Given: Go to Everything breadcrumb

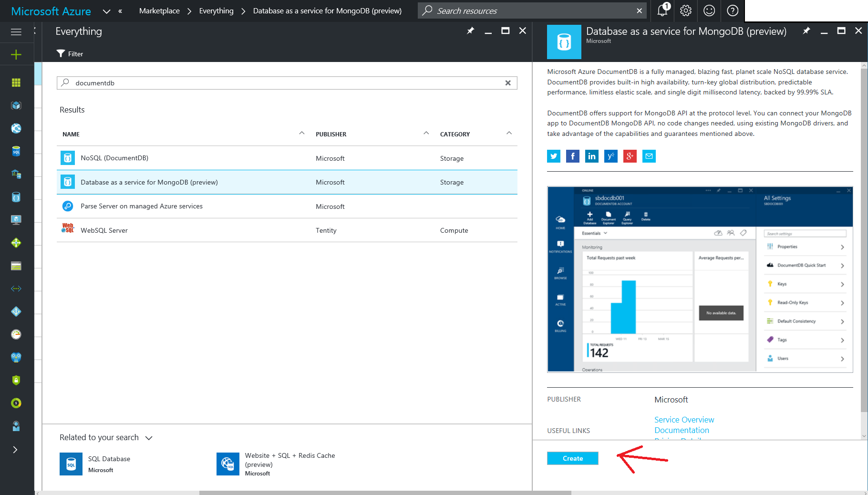Looking at the screenshot, I should pos(216,11).
